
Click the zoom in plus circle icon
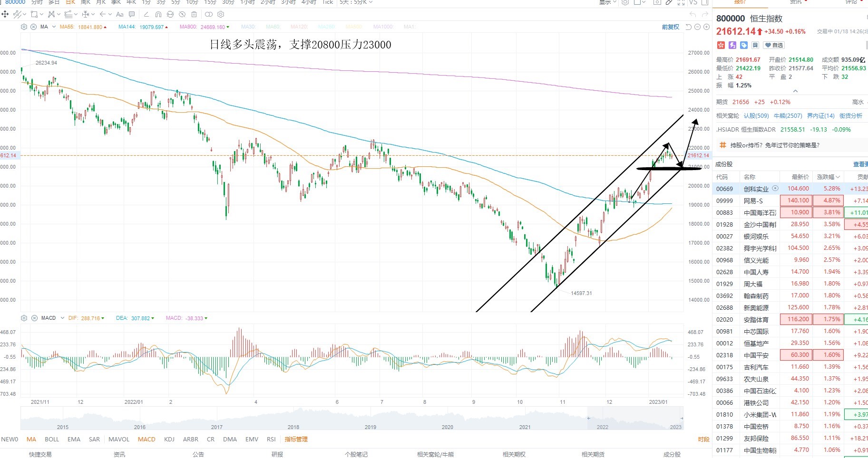706,27
